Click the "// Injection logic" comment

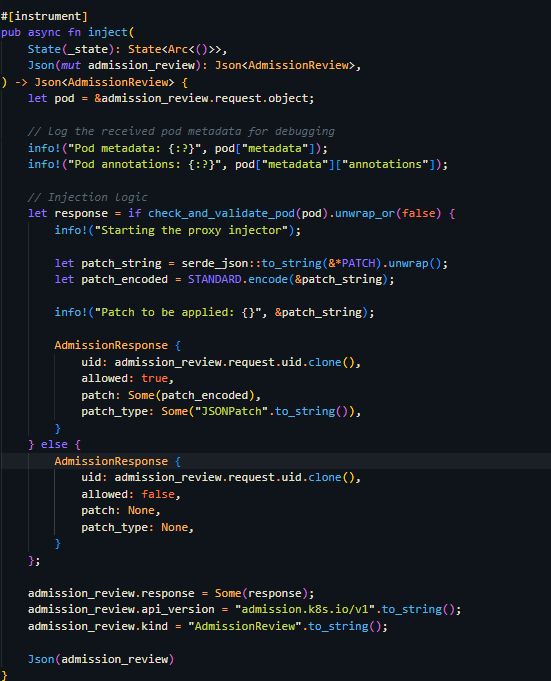tap(88, 198)
